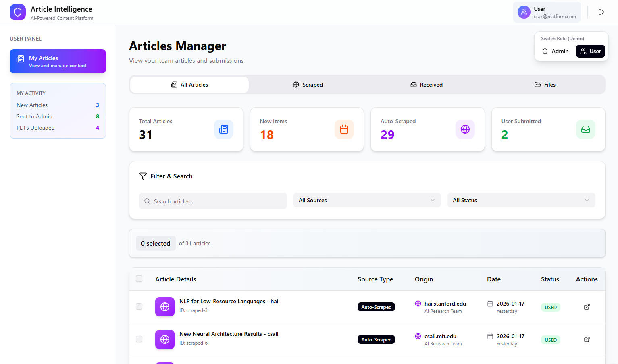The width and height of the screenshot is (618, 364).
Task: Toggle the select-all checkbox in table header
Action: click(x=139, y=279)
